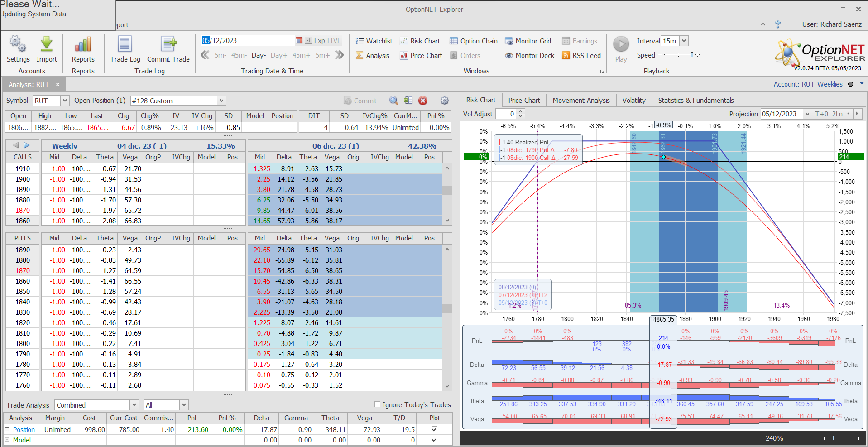Expand the Symbol RUT dropdown
Viewport: 868px width, 447px height.
(65, 101)
